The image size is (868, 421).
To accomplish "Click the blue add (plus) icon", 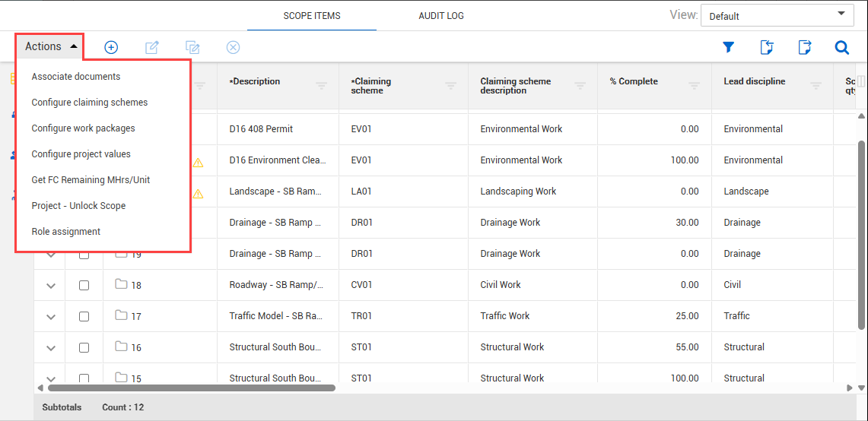I will coord(111,47).
